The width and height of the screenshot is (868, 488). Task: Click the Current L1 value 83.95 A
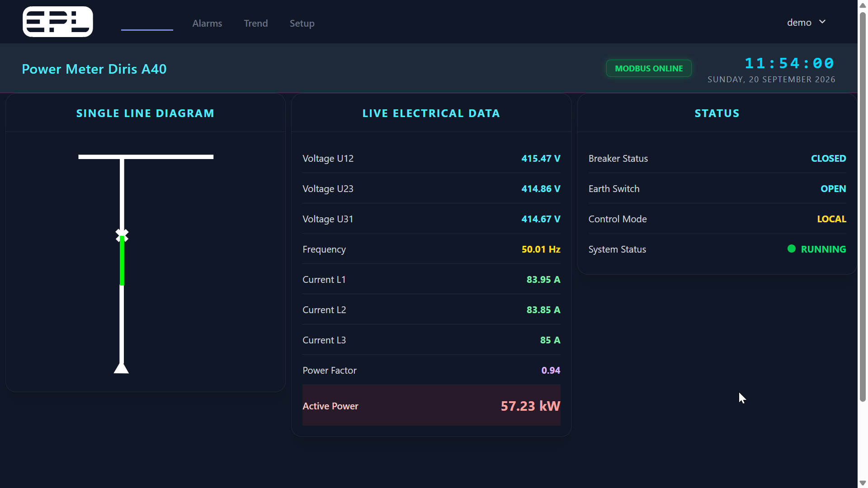pyautogui.click(x=543, y=280)
